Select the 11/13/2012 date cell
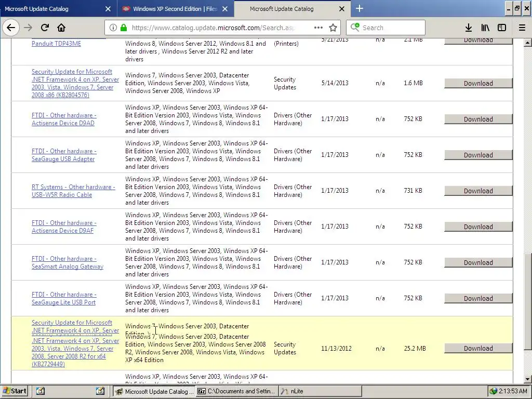This screenshot has width=532, height=399. [336, 349]
